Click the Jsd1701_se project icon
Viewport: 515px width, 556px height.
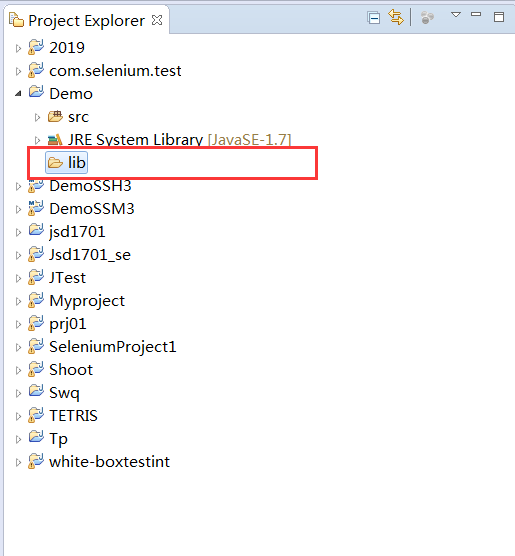pyautogui.click(x=36, y=254)
